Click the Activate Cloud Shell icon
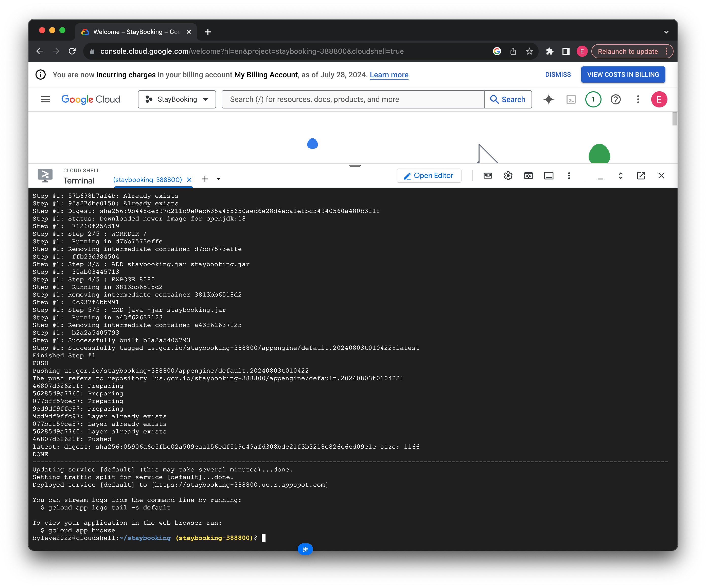 point(571,99)
